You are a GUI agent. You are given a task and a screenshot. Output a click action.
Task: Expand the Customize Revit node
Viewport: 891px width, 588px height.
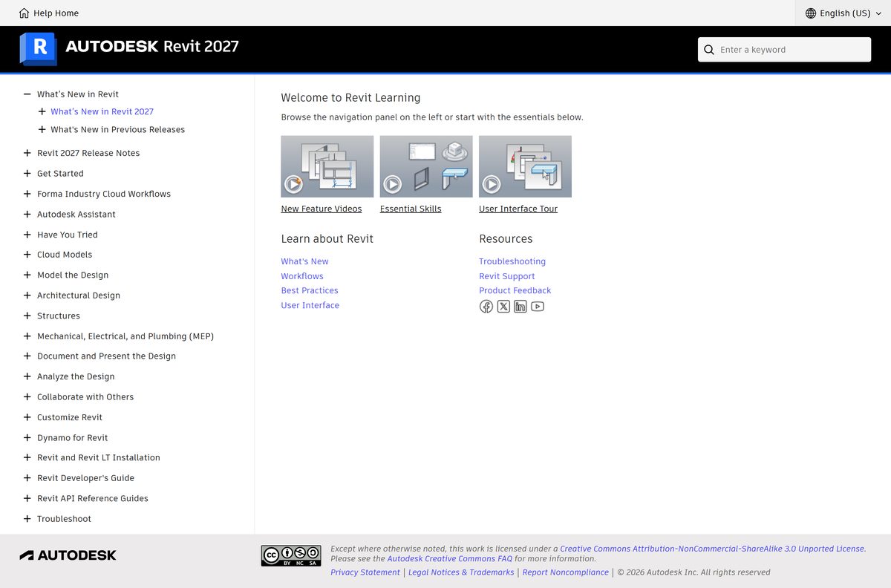[27, 417]
